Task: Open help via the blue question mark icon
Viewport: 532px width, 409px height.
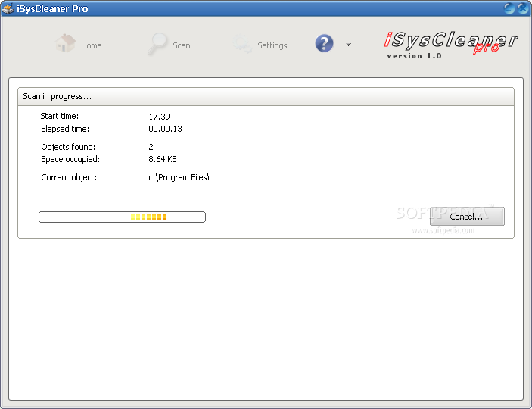Action: (x=324, y=43)
